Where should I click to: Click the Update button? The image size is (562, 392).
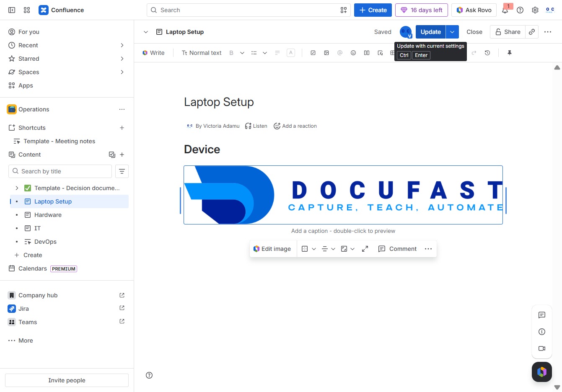pos(430,32)
